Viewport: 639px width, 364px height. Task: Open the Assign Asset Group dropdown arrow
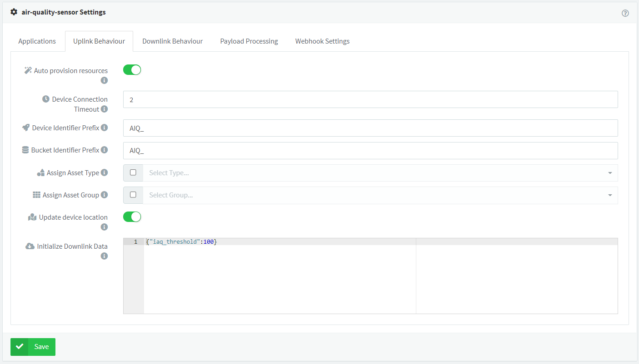pos(610,195)
